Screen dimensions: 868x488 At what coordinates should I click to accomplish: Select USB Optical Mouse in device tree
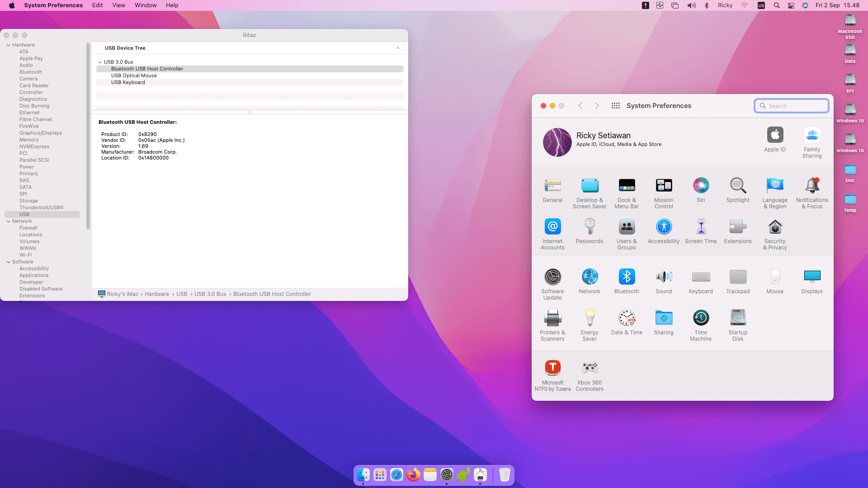click(x=134, y=76)
